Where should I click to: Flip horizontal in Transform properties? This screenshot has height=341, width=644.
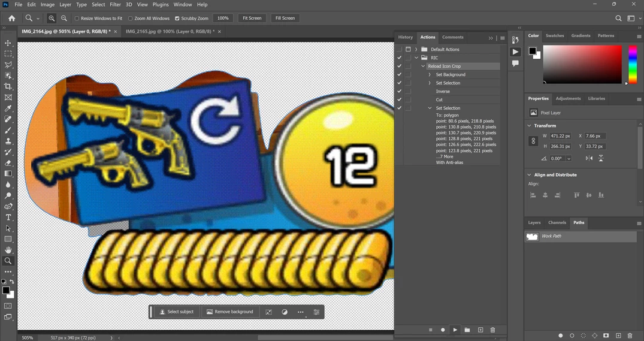589,158
